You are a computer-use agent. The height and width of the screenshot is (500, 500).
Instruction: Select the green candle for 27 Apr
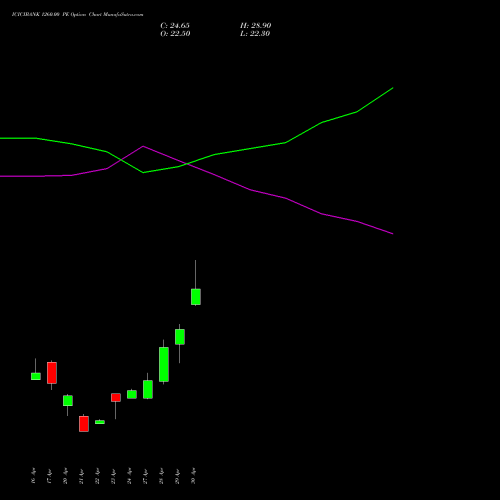148,389
